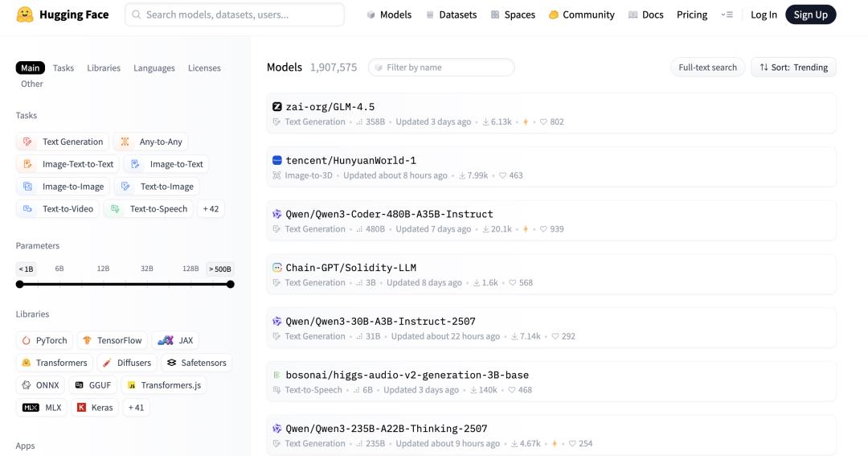Open Qwen/Qwen3-235B-A22B-Thinking-2507 model

(x=551, y=436)
